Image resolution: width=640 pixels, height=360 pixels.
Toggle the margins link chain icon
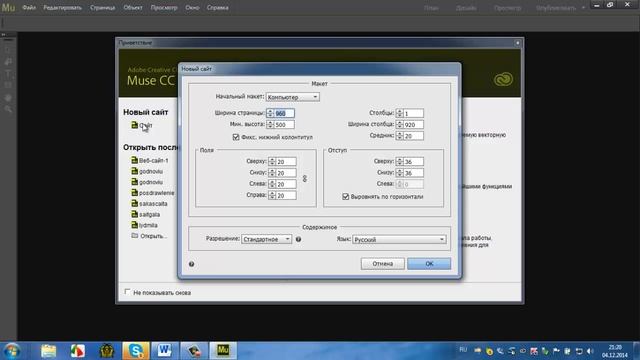[304, 178]
